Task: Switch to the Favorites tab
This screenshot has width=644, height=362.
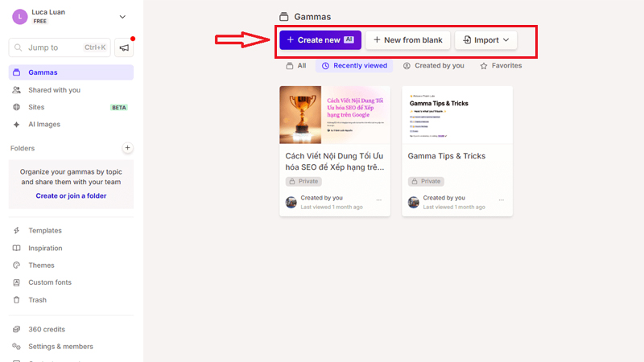Action: click(x=501, y=66)
